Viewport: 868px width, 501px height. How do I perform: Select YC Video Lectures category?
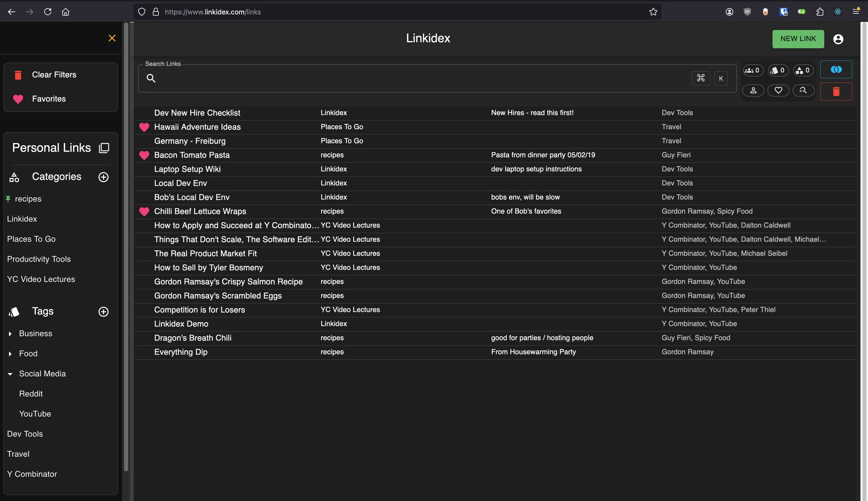[x=41, y=279]
